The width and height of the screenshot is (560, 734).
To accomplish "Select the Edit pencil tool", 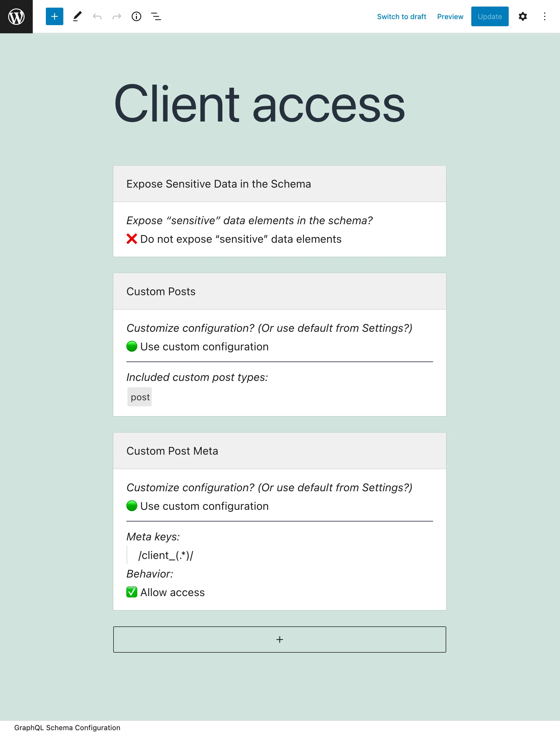I will pyautogui.click(x=76, y=16).
